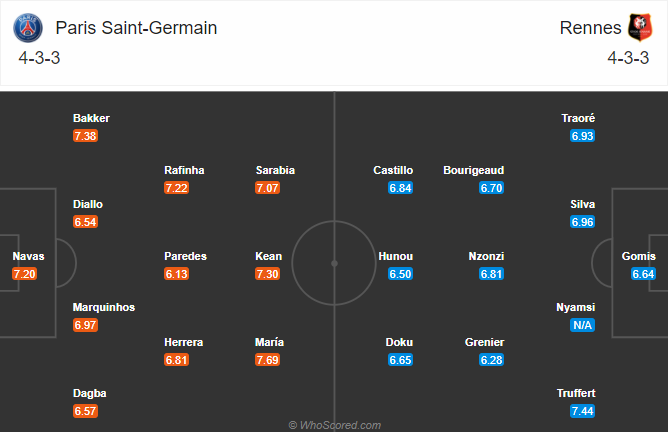The width and height of the screenshot is (670, 432).
Task: Open player Bourigeaud from the lineup
Action: point(473,170)
